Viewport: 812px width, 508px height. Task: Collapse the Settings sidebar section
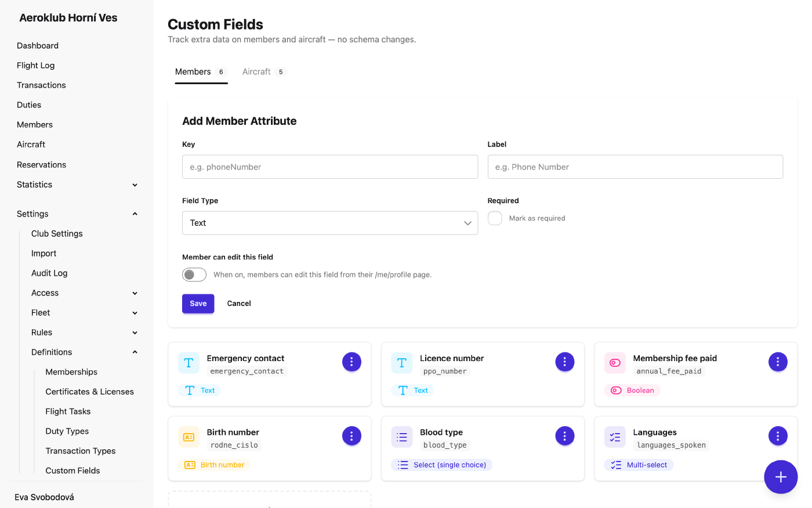tap(77, 214)
